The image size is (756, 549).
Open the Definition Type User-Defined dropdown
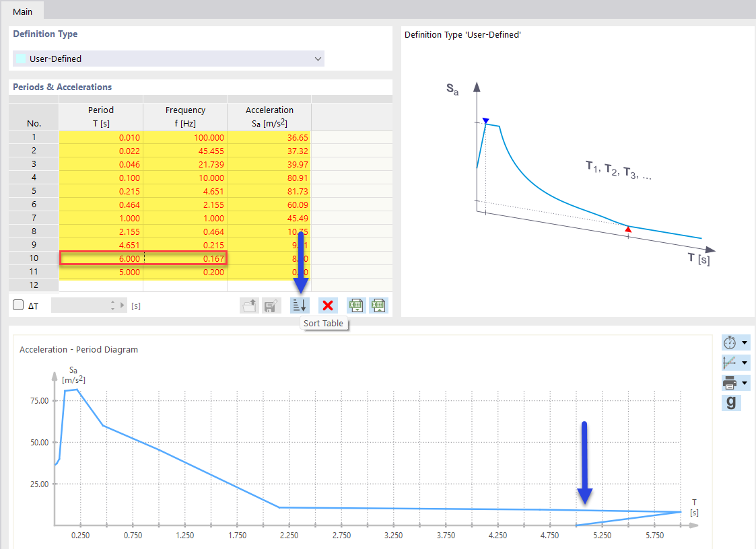coord(168,59)
